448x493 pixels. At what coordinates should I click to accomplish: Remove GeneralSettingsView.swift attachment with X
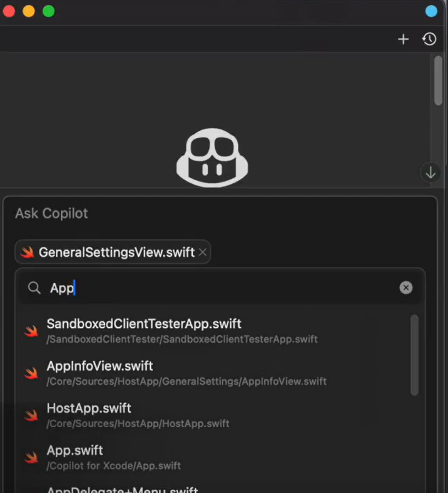pyautogui.click(x=202, y=252)
